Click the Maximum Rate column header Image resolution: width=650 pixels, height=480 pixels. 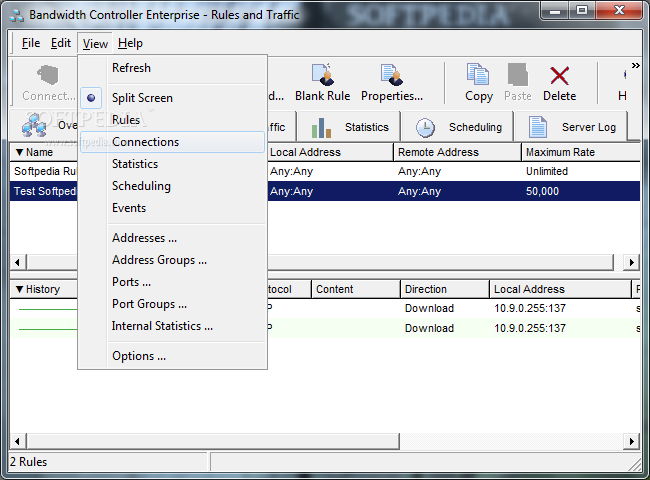click(581, 152)
